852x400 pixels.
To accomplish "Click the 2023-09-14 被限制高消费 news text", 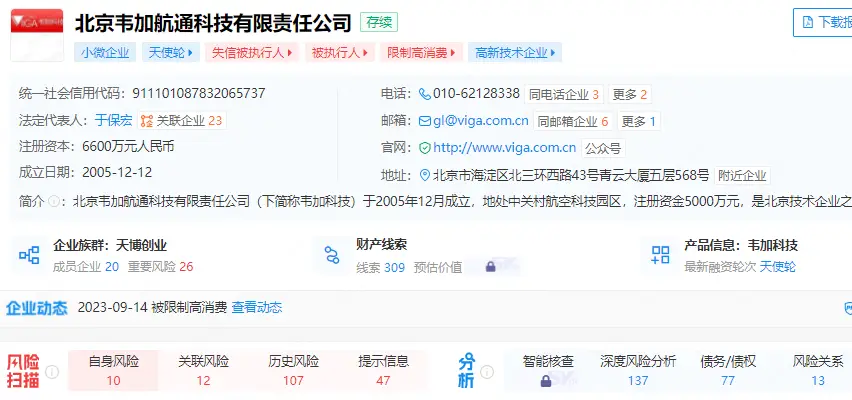I will (x=152, y=308).
